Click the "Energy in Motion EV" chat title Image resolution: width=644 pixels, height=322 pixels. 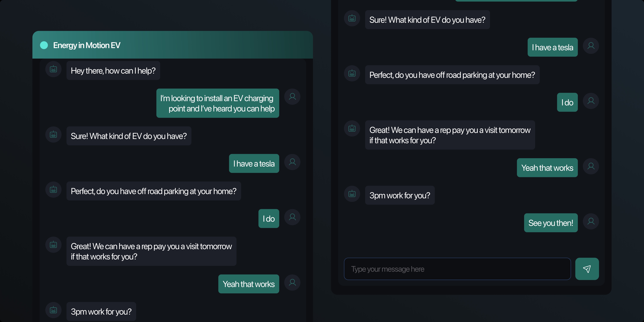point(87,45)
